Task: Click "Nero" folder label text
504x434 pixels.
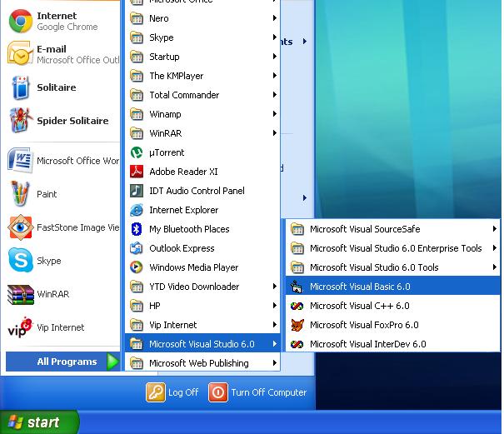Action: [x=159, y=18]
